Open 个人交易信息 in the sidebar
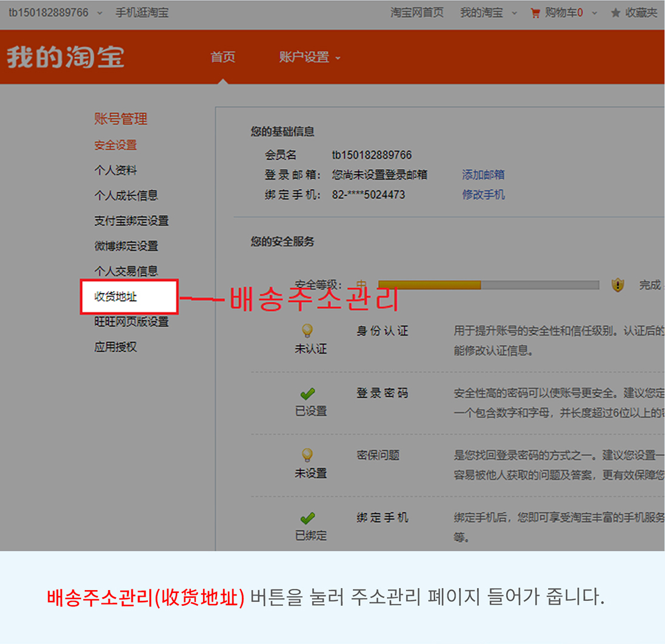The image size is (665, 644). 126,270
